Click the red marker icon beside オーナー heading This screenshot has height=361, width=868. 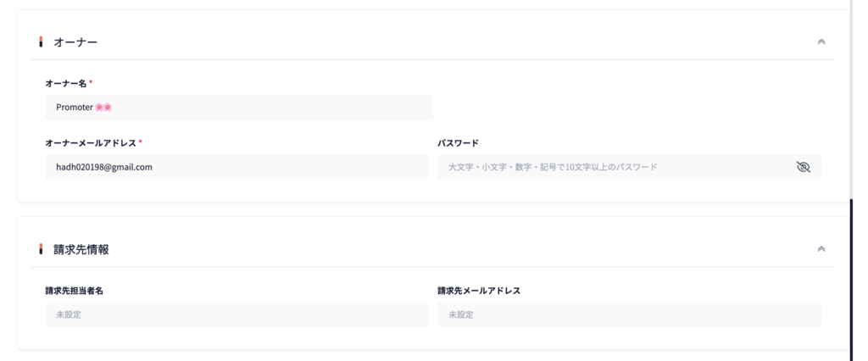41,42
